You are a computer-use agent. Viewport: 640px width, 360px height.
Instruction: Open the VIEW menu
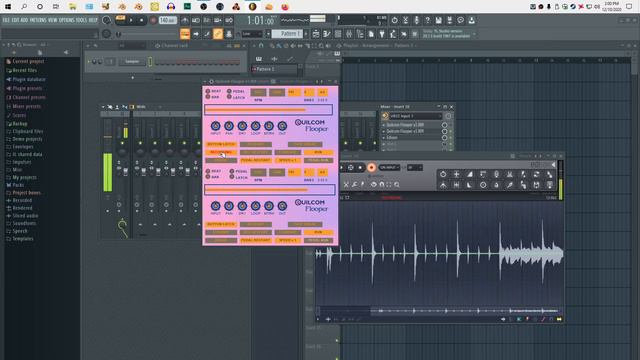click(x=53, y=20)
